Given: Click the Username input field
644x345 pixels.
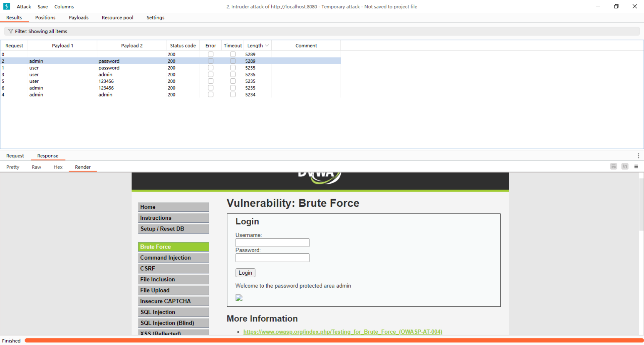Looking at the screenshot, I should pyautogui.click(x=272, y=243).
